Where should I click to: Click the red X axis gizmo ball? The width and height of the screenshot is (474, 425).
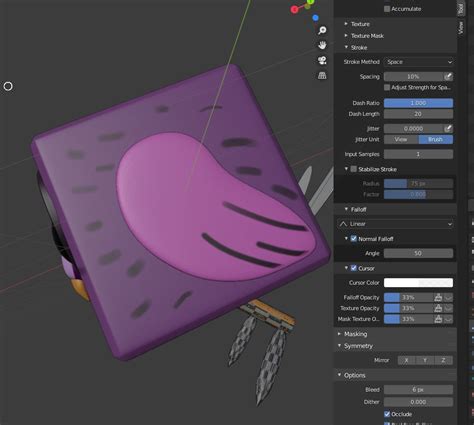pyautogui.click(x=294, y=9)
